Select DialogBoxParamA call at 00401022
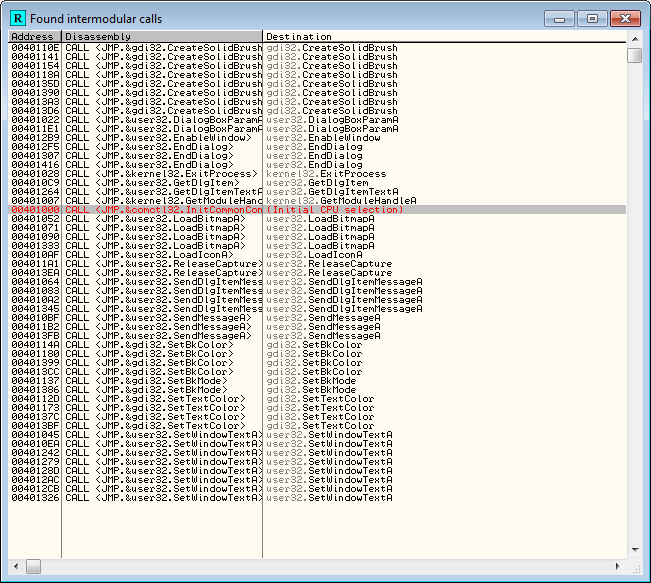 (317, 120)
